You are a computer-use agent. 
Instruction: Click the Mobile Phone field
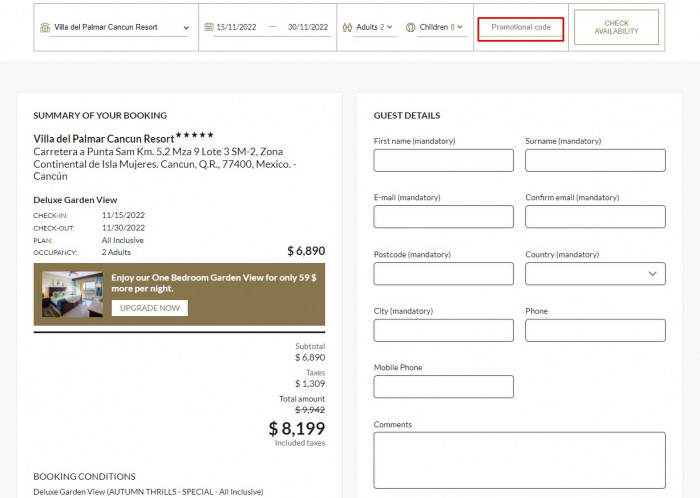click(x=443, y=386)
